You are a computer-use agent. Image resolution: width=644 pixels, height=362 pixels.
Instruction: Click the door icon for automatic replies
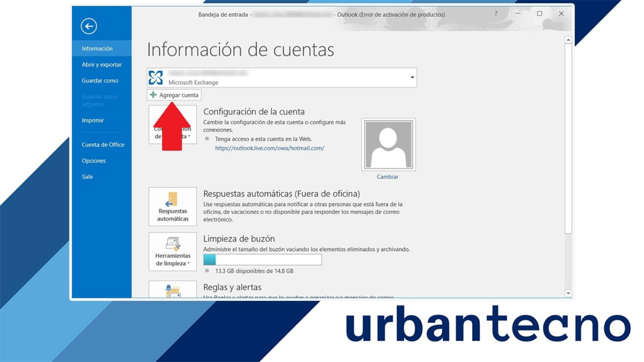coord(171,199)
